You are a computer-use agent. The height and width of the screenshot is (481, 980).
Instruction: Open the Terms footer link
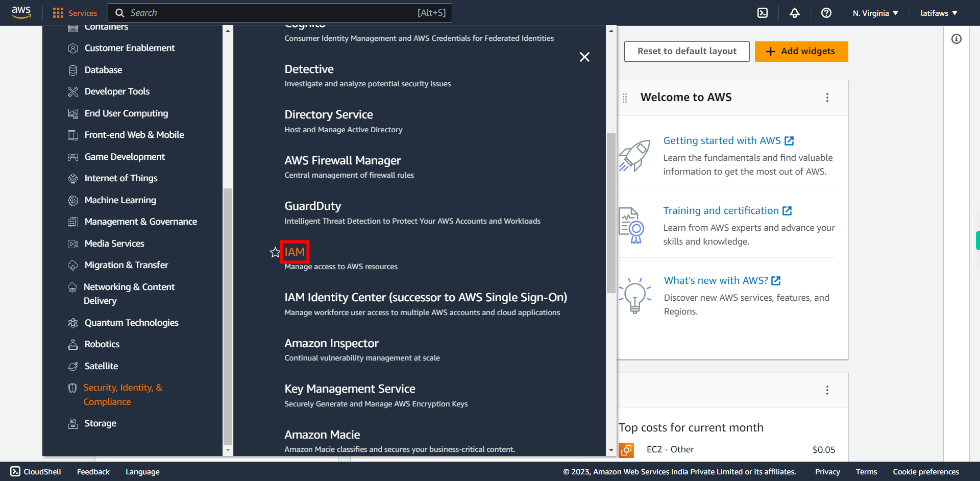(866, 472)
